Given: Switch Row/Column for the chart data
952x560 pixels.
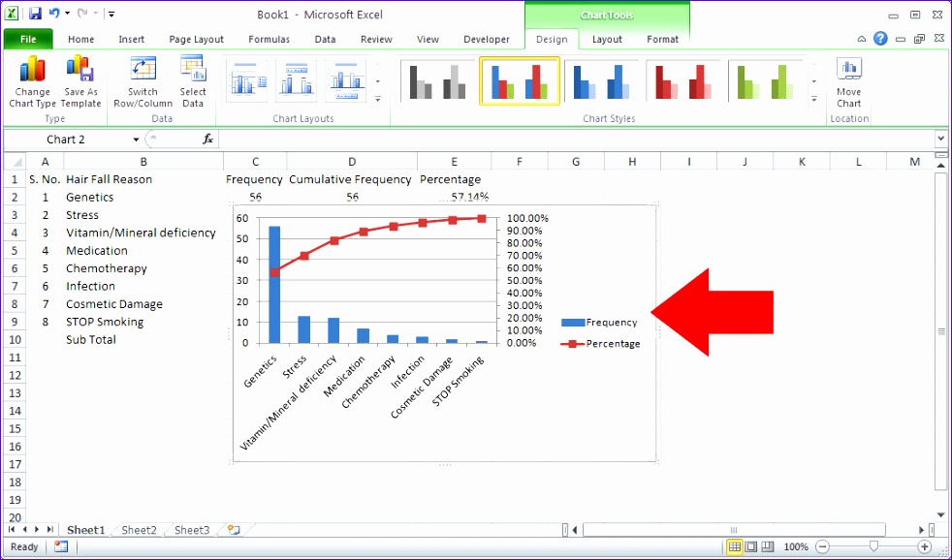Looking at the screenshot, I should 143,82.
